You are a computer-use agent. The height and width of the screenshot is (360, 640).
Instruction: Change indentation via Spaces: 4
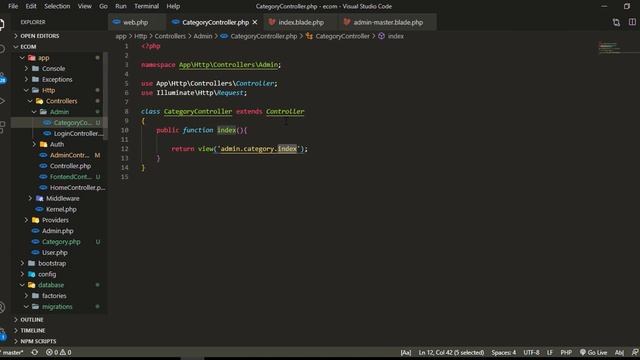point(504,352)
